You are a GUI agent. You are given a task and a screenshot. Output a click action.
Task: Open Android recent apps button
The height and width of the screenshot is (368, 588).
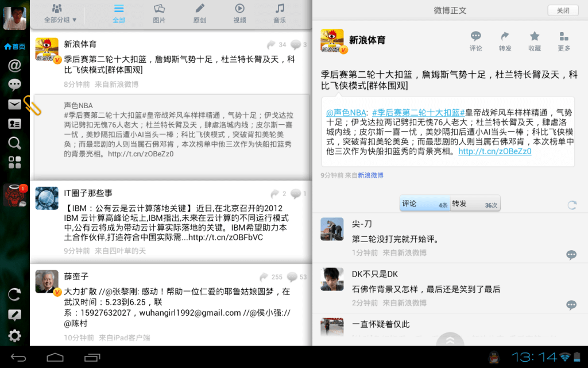point(92,358)
